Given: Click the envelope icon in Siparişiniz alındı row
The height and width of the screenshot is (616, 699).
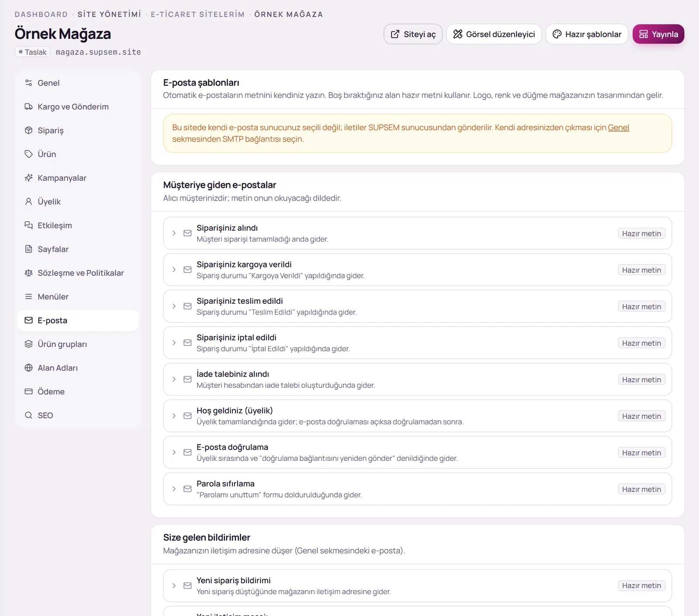Looking at the screenshot, I should (187, 233).
